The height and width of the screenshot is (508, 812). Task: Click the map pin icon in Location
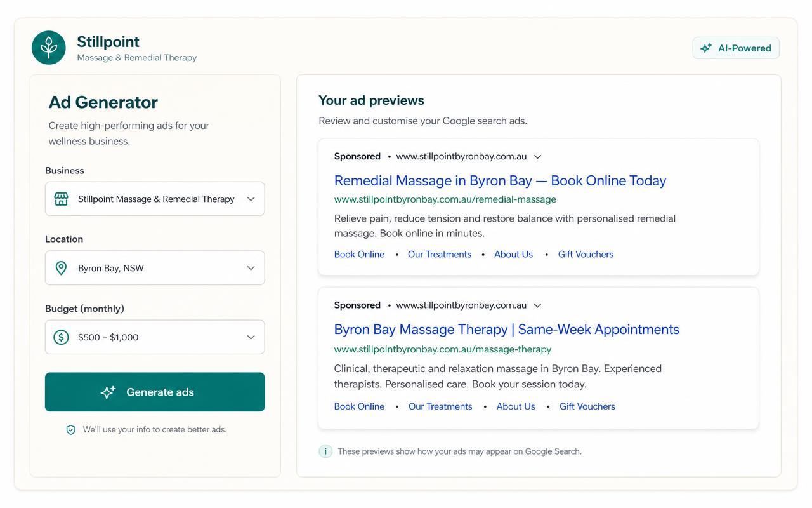pos(61,268)
